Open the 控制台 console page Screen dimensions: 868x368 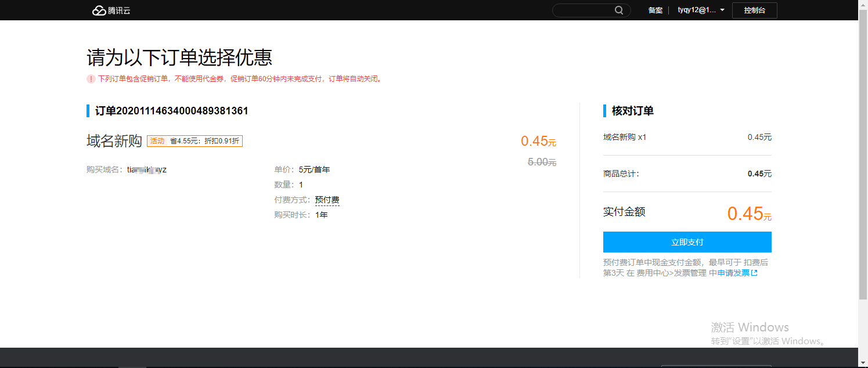tap(754, 10)
